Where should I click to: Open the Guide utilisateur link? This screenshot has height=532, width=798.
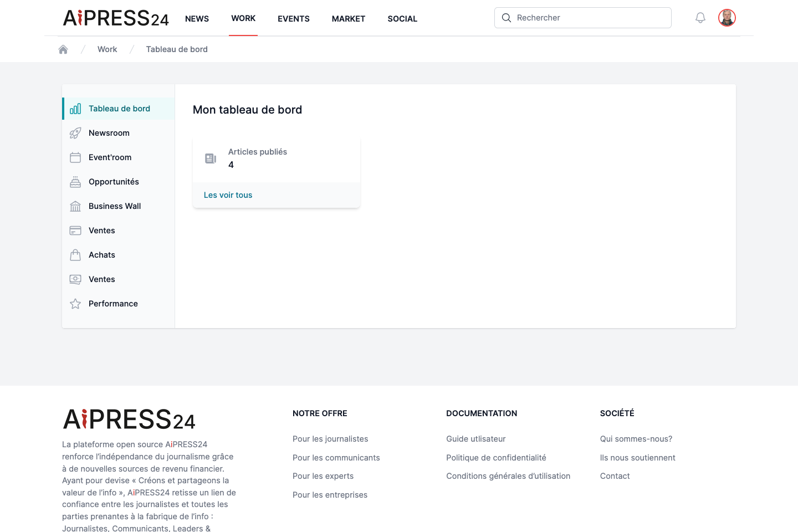476,439
